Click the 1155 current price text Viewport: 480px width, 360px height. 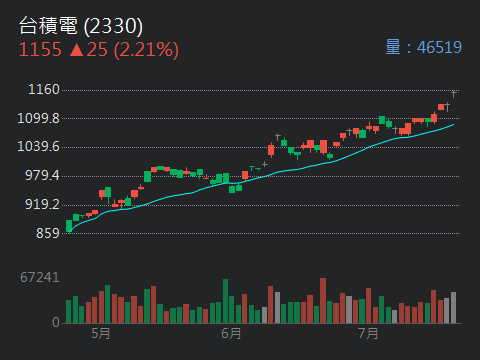point(40,50)
